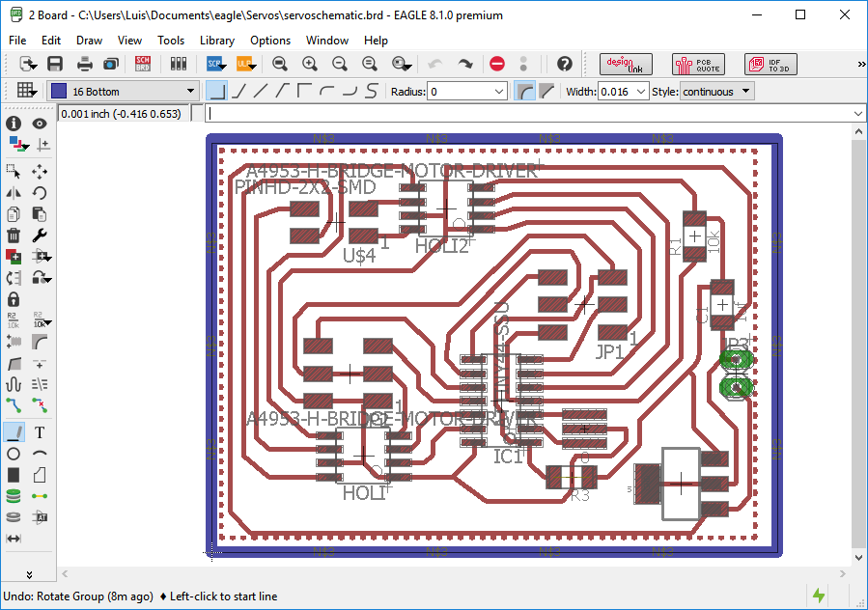Click the Redo arrow icon

pos(465,65)
